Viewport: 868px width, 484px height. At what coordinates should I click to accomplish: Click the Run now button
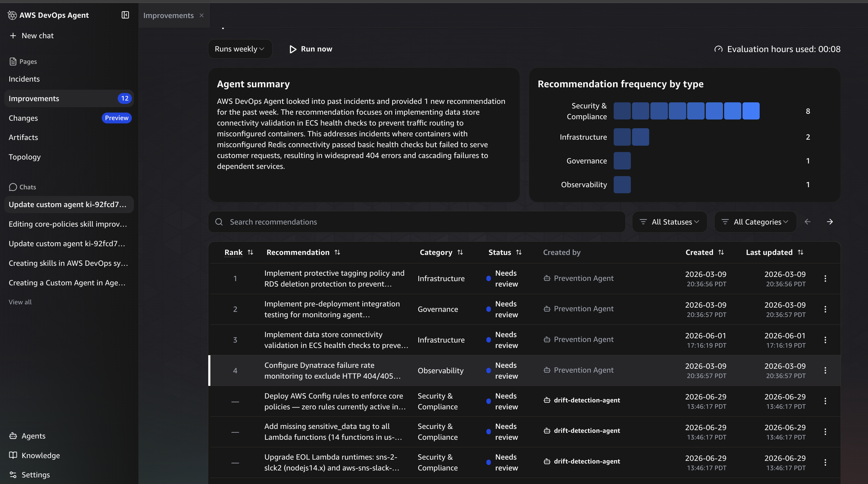310,49
